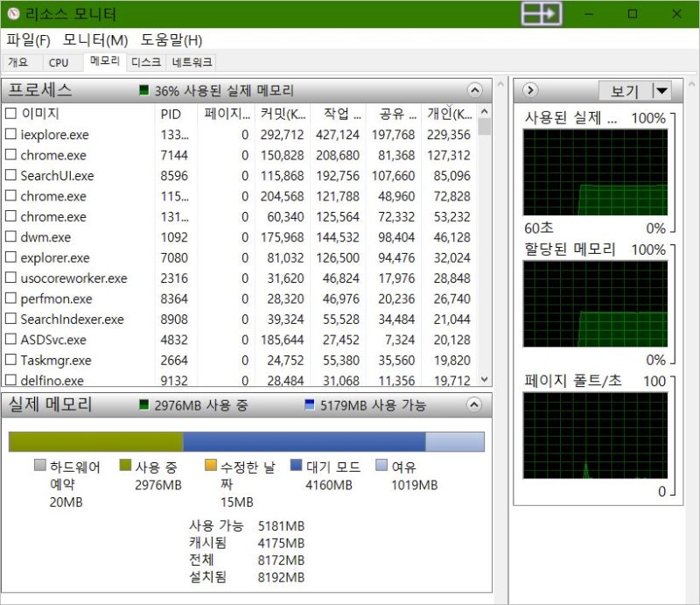Sort by the PID column header
The image size is (700, 605).
[176, 114]
